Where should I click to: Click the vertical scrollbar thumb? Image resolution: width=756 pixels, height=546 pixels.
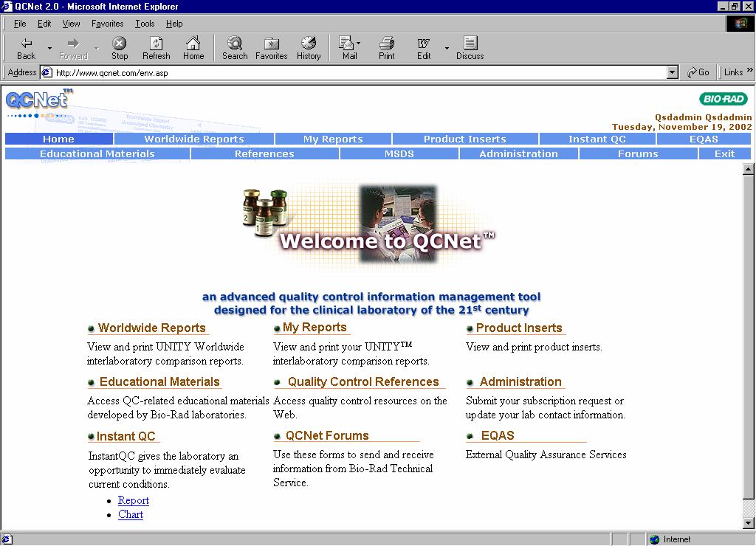click(748, 337)
